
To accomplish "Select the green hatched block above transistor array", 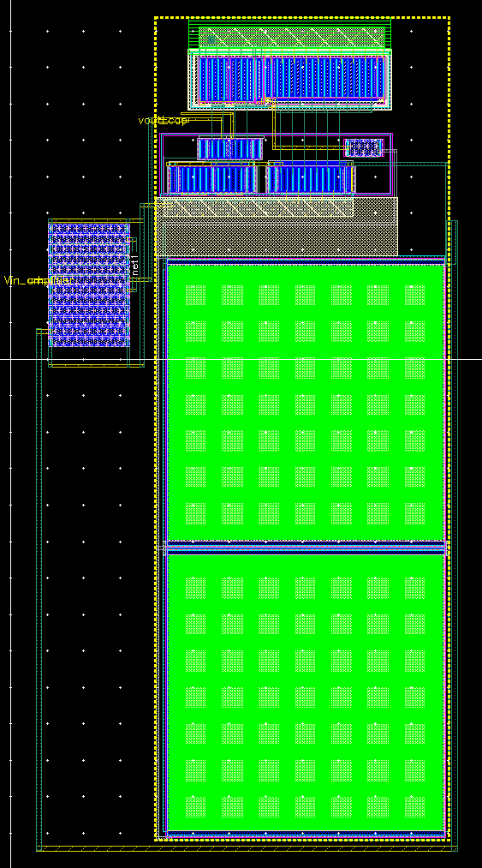I will pyautogui.click(x=291, y=37).
